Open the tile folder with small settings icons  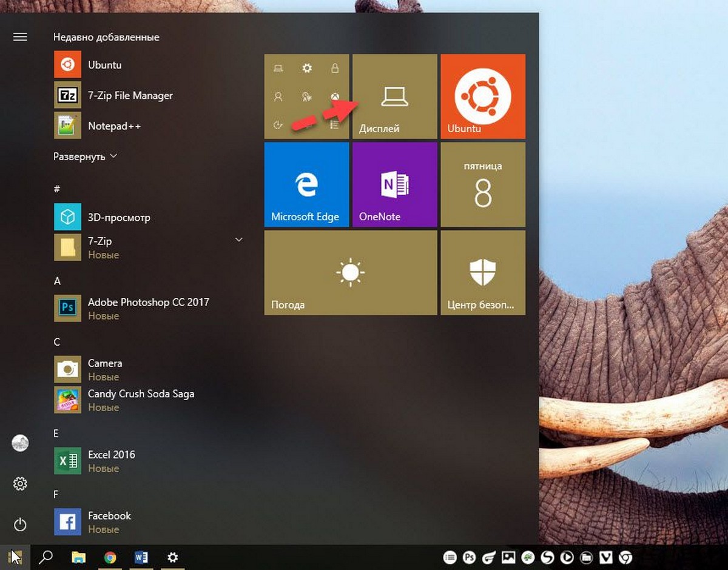point(306,96)
